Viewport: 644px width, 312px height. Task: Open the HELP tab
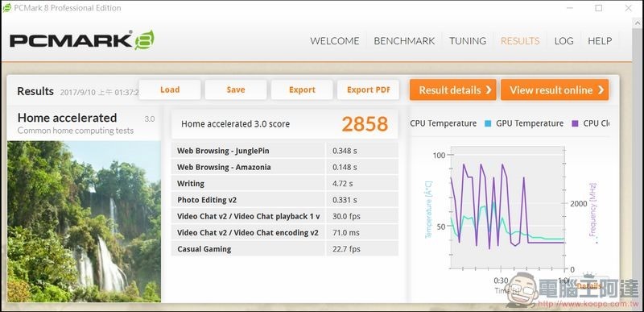click(x=600, y=40)
